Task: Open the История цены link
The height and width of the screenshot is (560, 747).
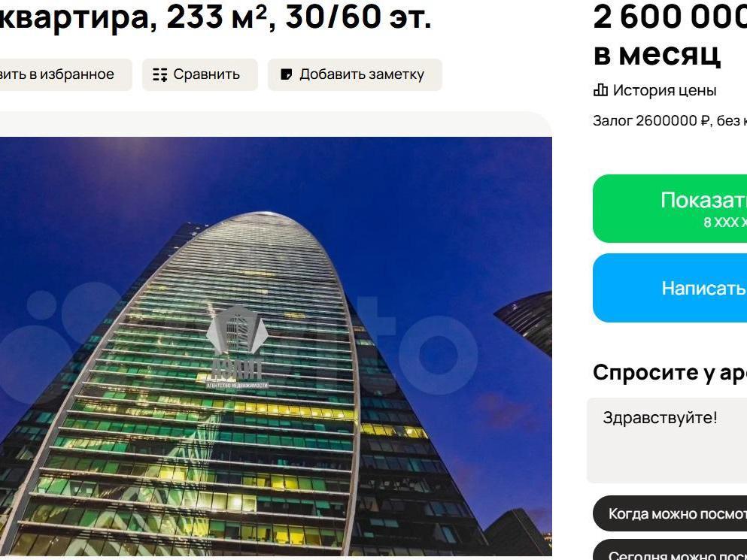Action: [x=664, y=90]
